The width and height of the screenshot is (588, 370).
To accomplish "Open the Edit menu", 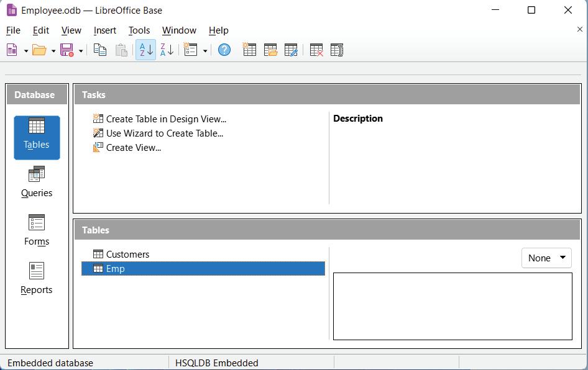I will (41, 30).
